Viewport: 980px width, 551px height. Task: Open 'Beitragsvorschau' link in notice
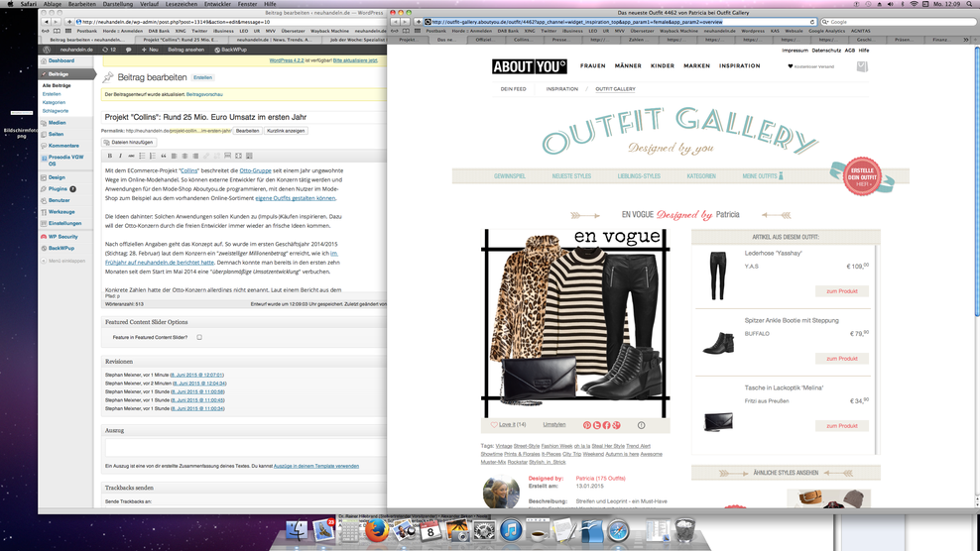click(204, 94)
